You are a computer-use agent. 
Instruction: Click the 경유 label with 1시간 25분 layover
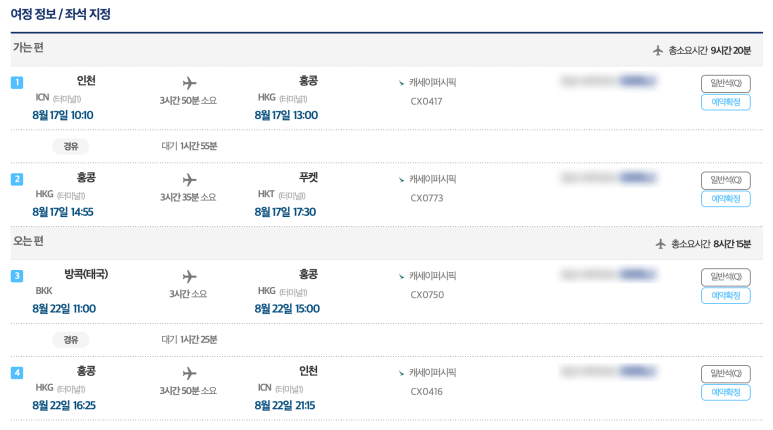pyautogui.click(x=70, y=339)
